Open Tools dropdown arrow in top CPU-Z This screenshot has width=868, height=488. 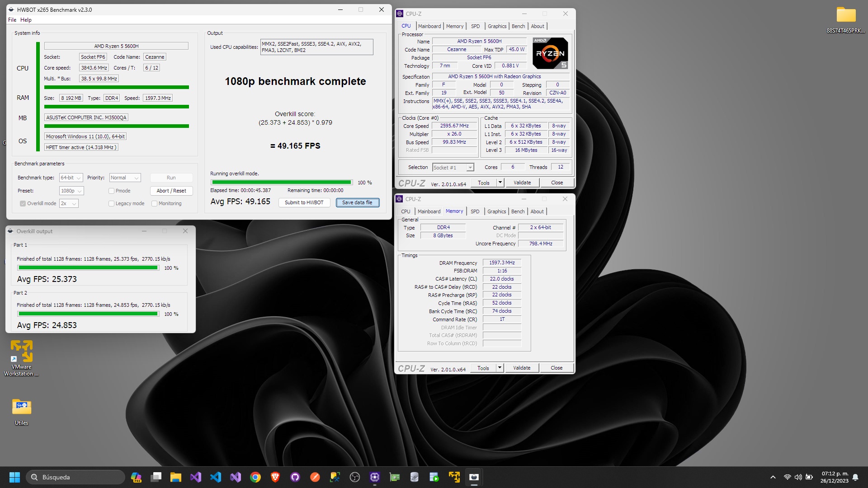[x=500, y=183]
